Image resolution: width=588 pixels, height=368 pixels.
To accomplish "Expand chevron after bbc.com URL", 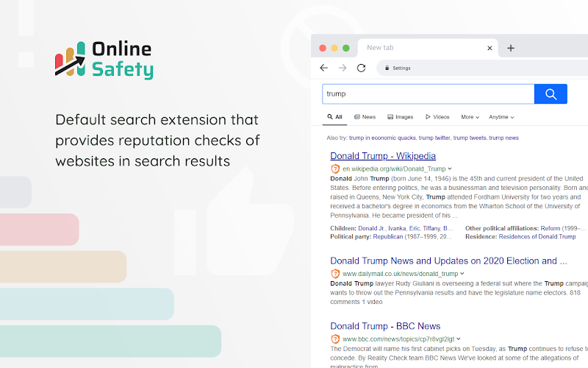I will (458, 339).
